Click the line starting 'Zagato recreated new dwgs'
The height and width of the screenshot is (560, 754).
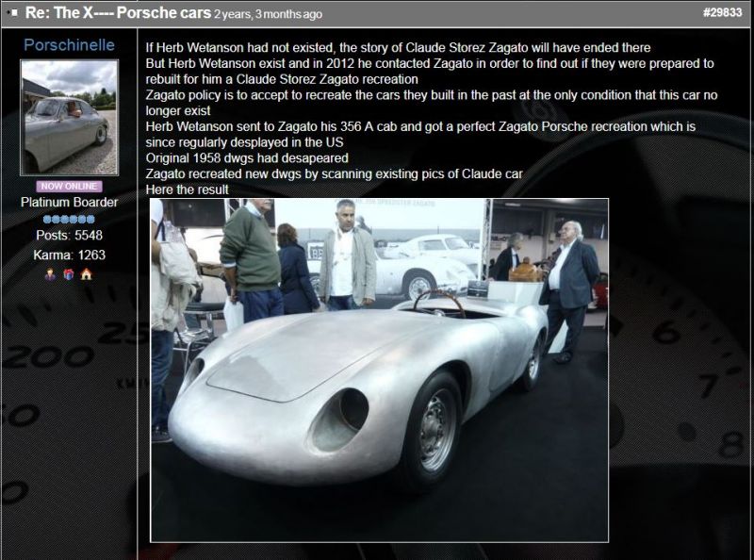tap(335, 173)
